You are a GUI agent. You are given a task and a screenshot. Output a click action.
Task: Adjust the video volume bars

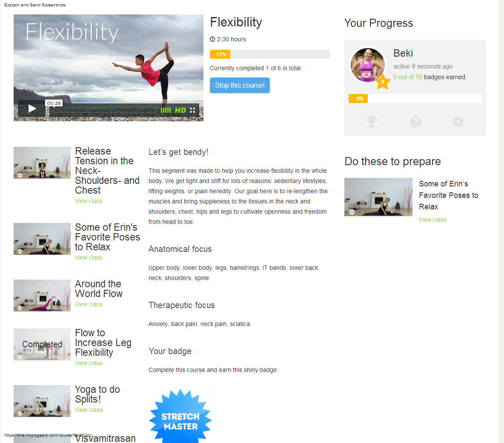pyautogui.click(x=166, y=110)
